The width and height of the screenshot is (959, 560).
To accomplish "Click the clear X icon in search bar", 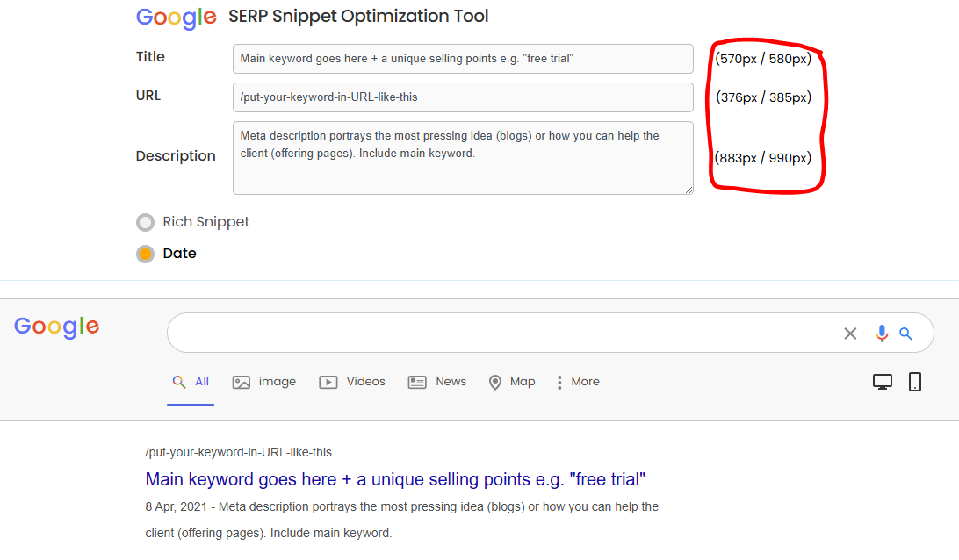I will (850, 334).
